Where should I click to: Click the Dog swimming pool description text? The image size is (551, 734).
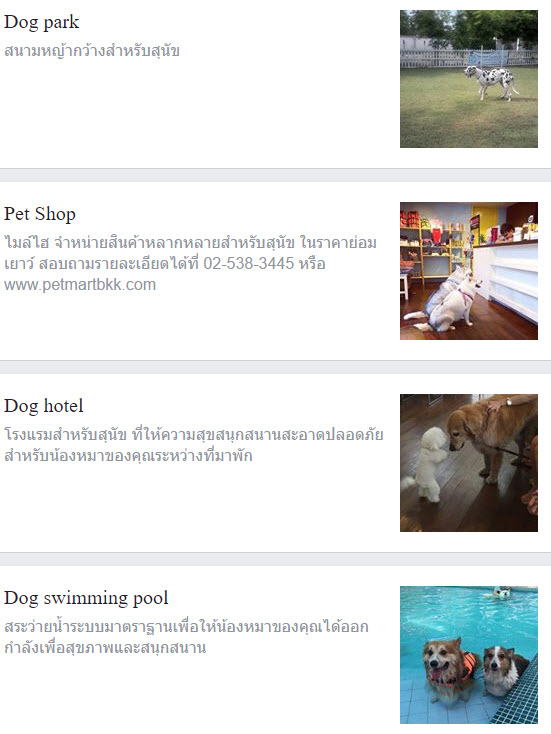186,637
